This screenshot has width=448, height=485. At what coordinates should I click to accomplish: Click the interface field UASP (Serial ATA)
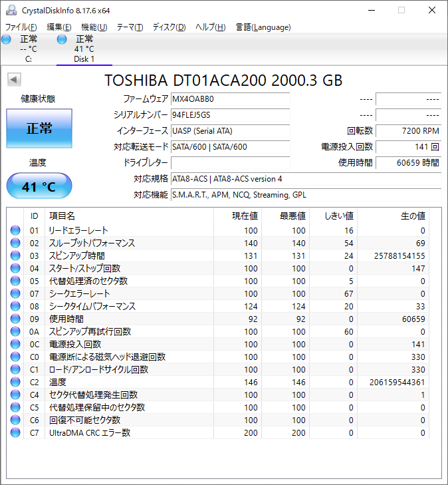(x=231, y=131)
